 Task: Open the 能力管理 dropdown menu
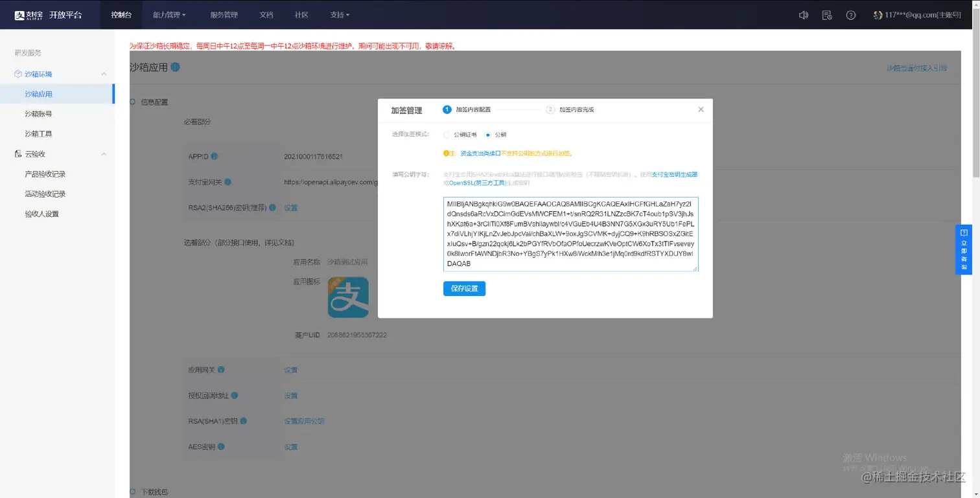point(169,15)
